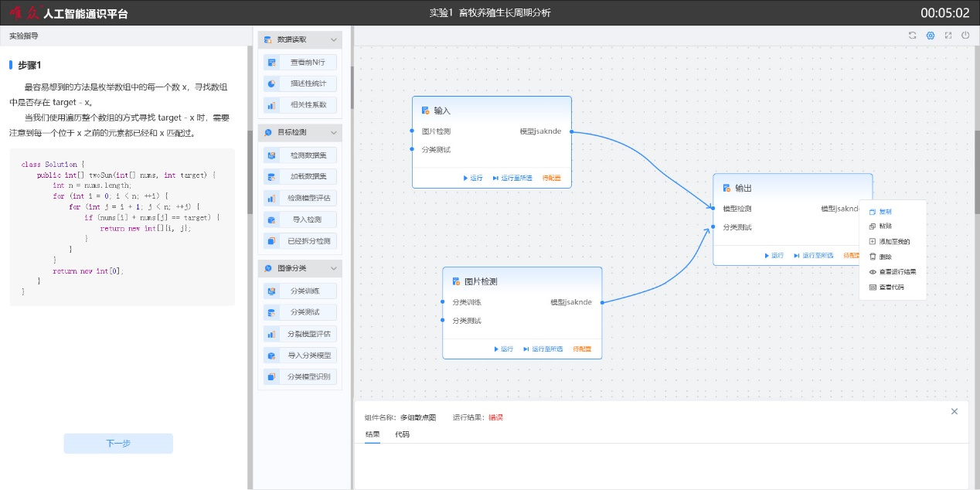
Task: Click the 输入 node header icon
Action: tap(425, 111)
